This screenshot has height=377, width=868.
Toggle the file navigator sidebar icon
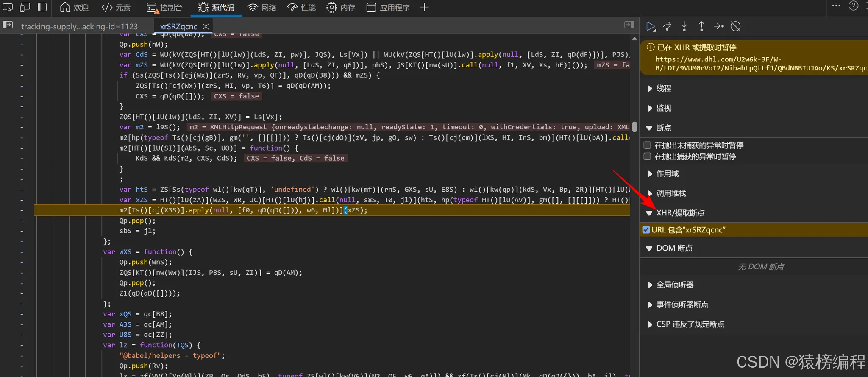[8, 25]
